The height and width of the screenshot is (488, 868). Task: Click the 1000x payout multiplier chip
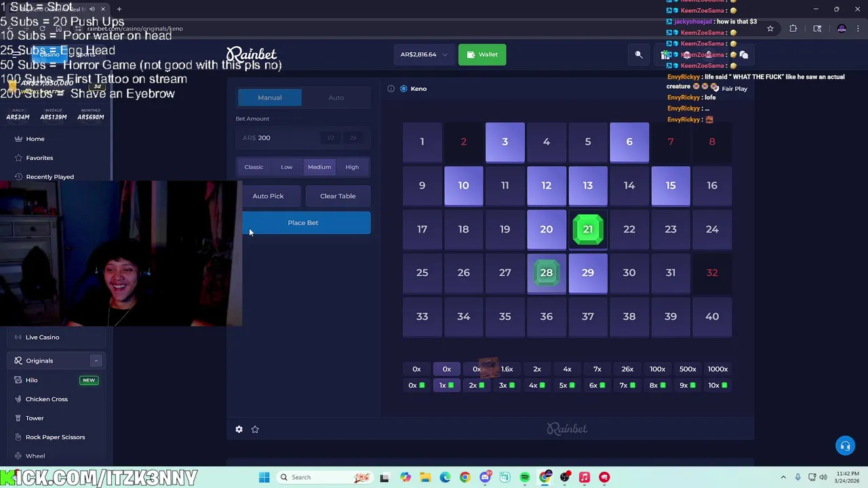coord(717,369)
